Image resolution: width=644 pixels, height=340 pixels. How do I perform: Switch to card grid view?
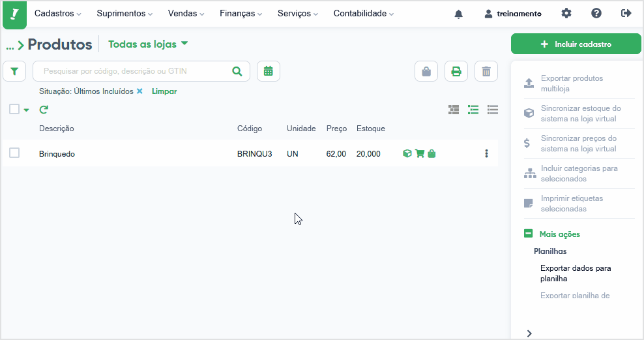tap(454, 110)
